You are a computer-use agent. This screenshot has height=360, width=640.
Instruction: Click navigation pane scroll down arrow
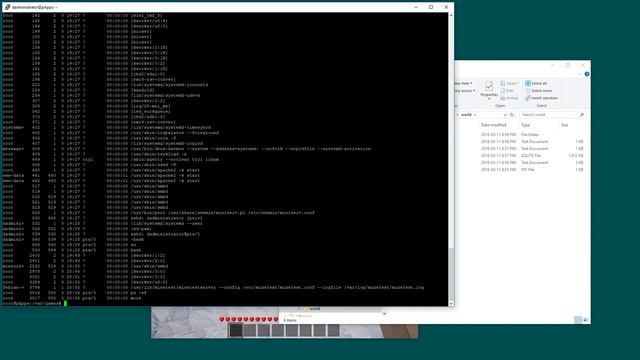(x=384, y=313)
